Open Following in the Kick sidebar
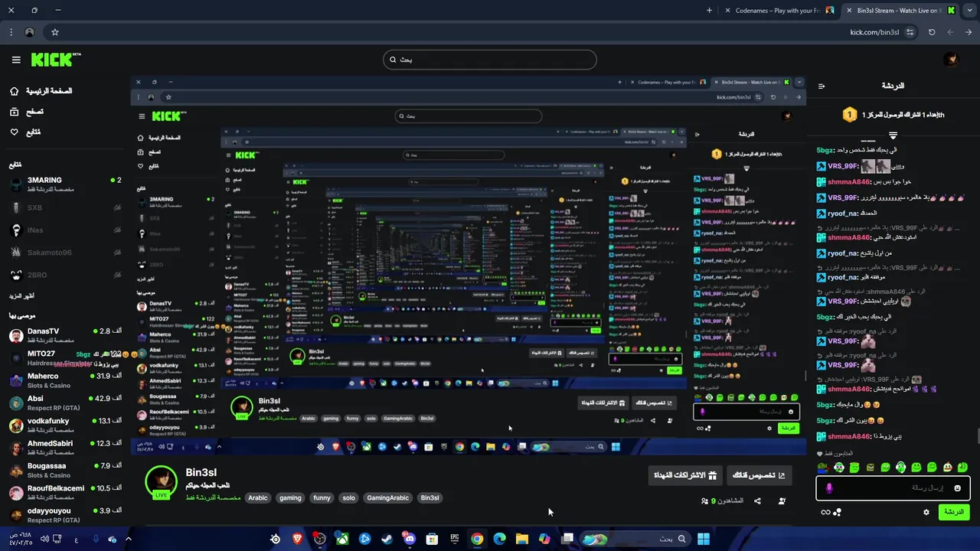 (x=25, y=132)
